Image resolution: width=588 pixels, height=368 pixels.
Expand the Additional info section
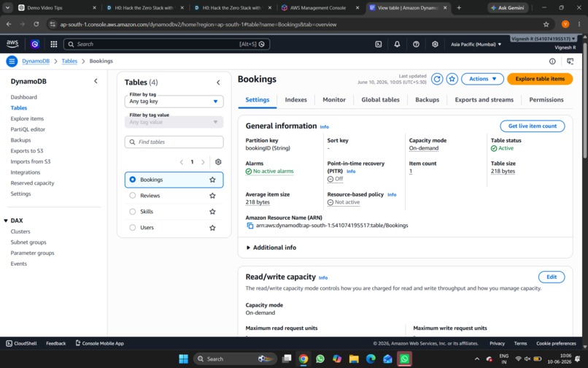(x=271, y=248)
